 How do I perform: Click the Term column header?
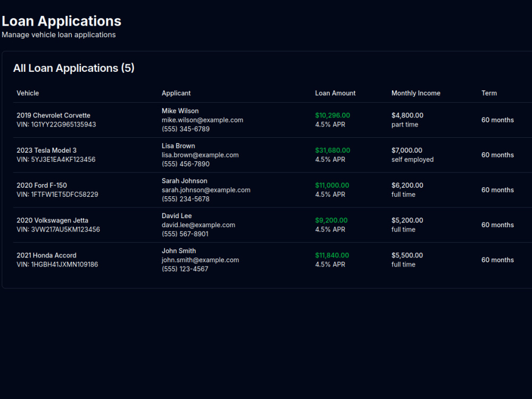coord(489,93)
